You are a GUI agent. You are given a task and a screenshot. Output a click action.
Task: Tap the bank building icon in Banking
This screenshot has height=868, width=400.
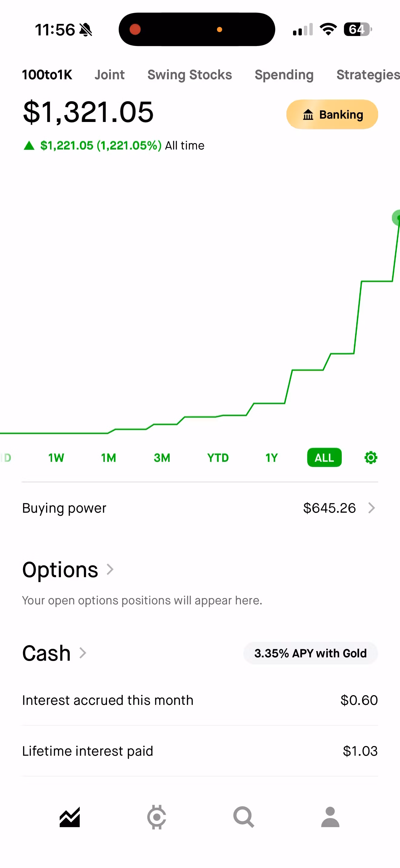pos(308,115)
